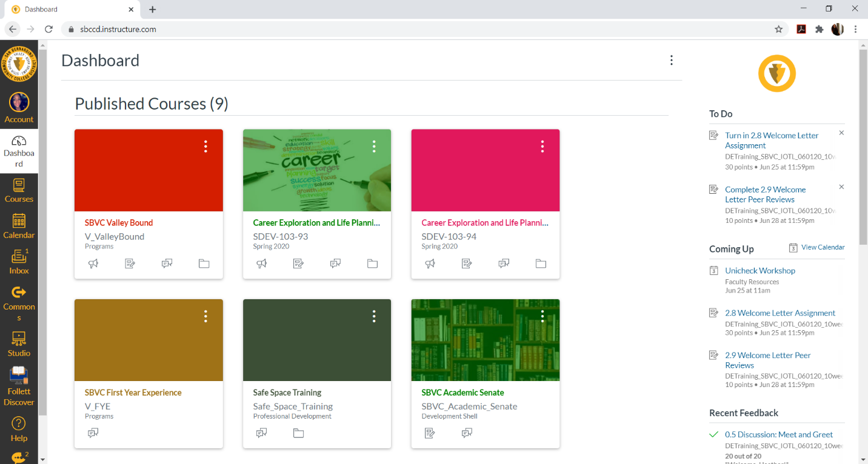
Task: Open the Account menu in the sidebar
Action: point(19,108)
